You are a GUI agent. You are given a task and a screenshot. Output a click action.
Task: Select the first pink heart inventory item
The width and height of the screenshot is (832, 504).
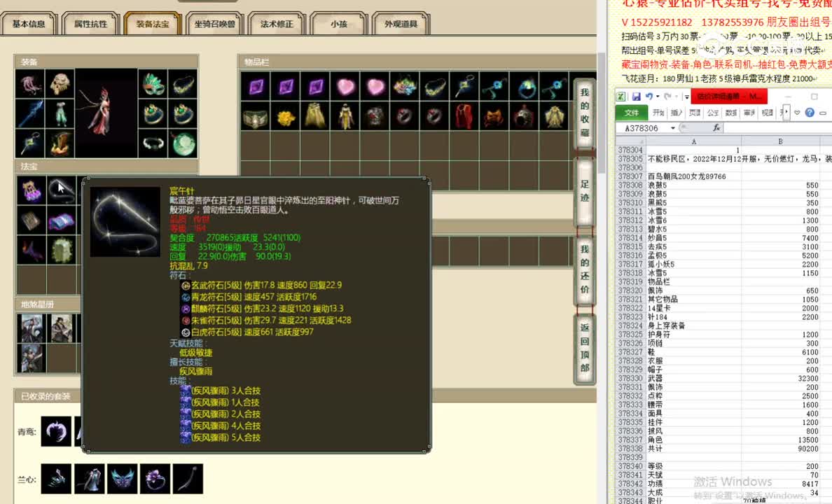tap(345, 87)
